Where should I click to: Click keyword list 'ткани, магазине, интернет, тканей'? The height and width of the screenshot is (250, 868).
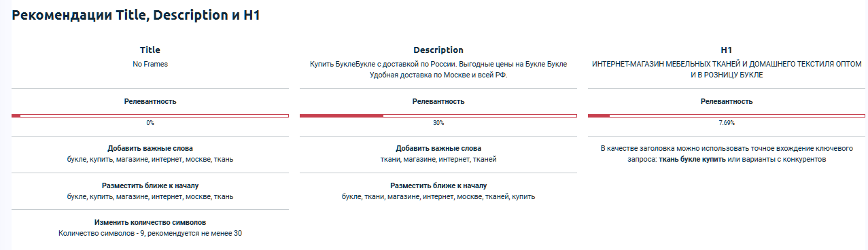tap(438, 159)
